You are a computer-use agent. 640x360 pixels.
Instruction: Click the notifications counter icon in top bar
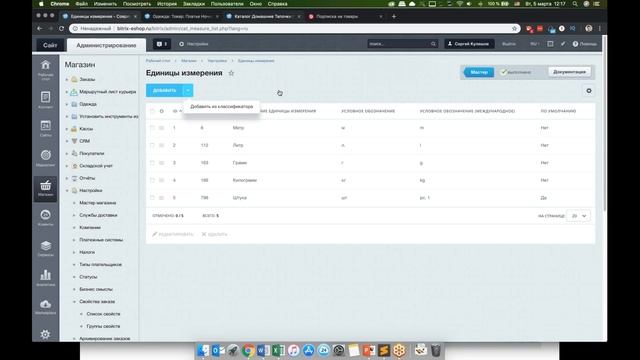pyautogui.click(x=162, y=44)
